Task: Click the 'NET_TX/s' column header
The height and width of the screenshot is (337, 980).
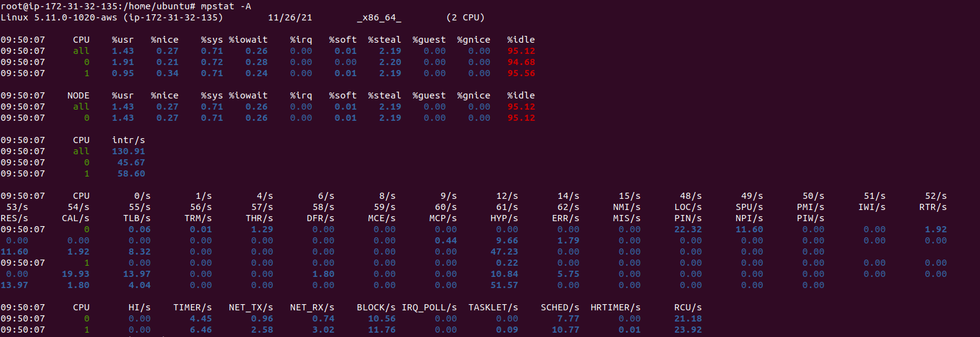Action: coord(251,307)
